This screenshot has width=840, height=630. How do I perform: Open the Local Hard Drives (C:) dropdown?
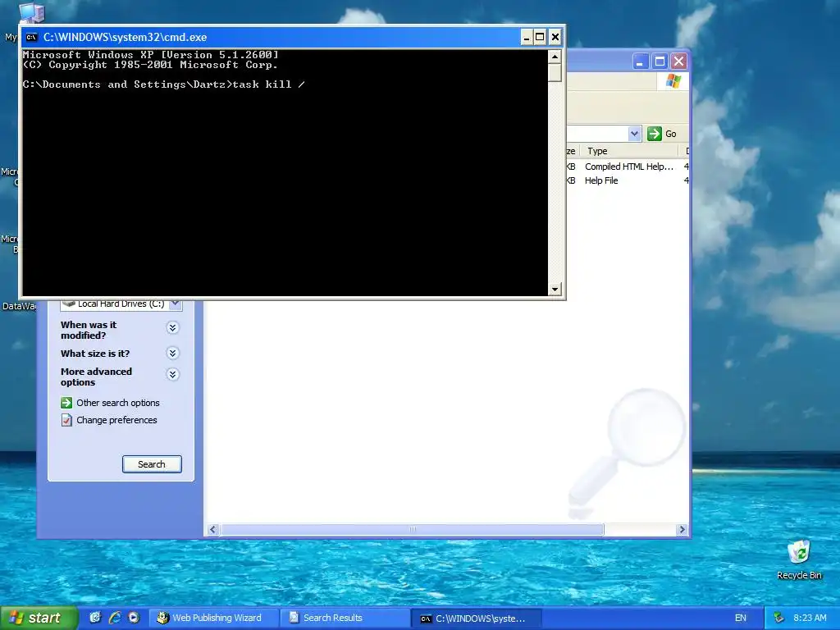tap(176, 304)
